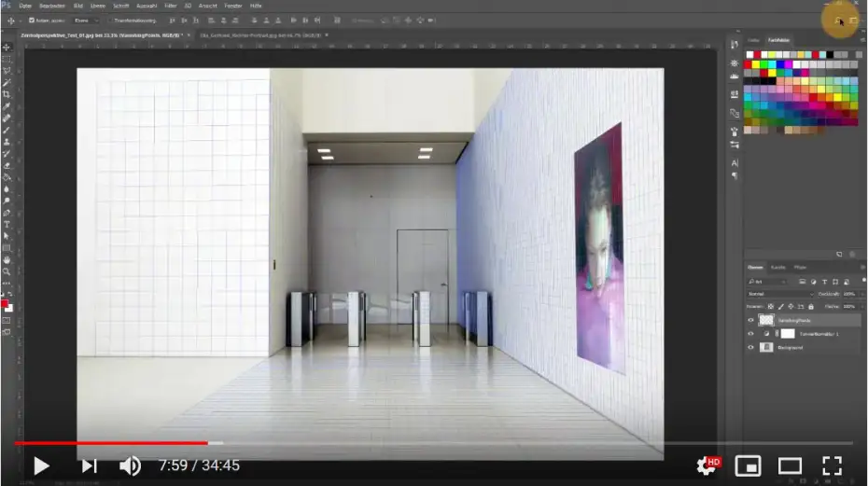
Task: Switch to the Kanäle tab
Action: [777, 268]
